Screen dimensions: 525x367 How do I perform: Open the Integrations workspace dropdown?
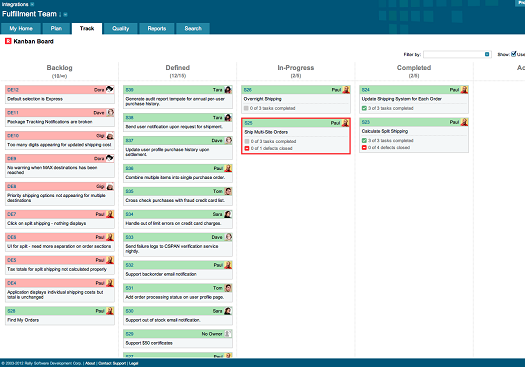pos(32,4)
